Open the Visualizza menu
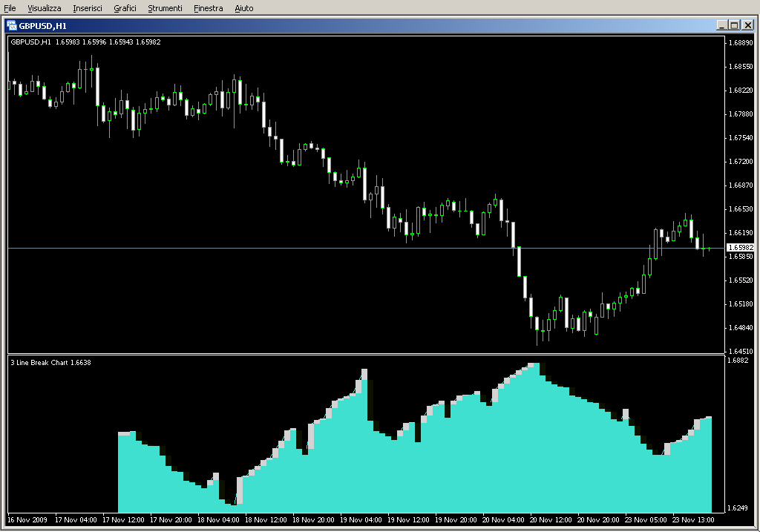Screen dimensions: 760x532 44,8
